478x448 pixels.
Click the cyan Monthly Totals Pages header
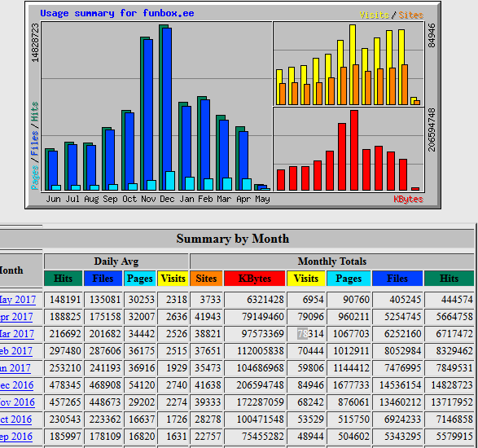(x=349, y=279)
